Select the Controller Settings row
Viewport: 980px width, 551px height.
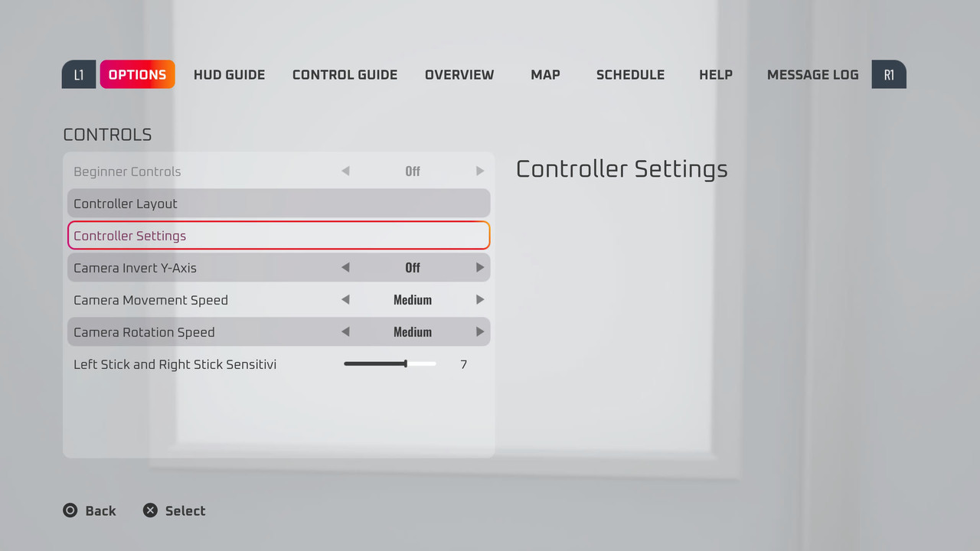click(x=279, y=236)
